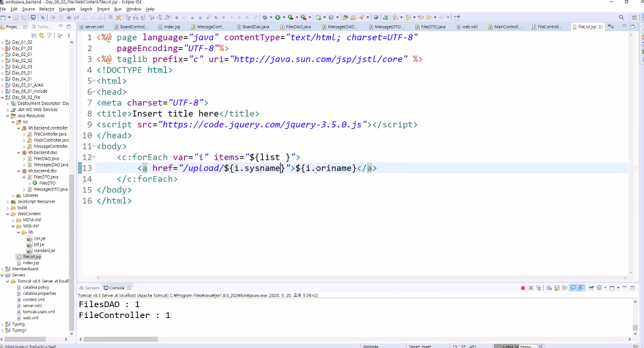Collapse the kh.backend.controller package
Viewport: 644px width, 348px height.
(18, 128)
